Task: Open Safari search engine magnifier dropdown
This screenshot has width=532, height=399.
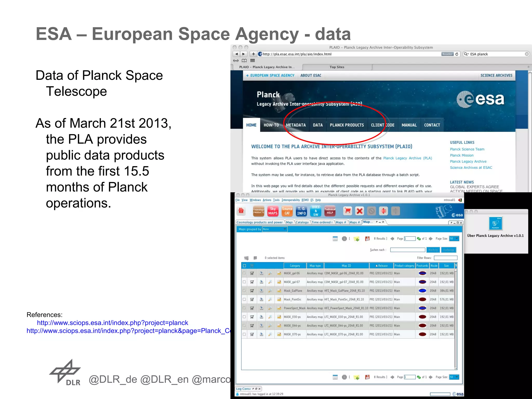Action: tap(467, 54)
